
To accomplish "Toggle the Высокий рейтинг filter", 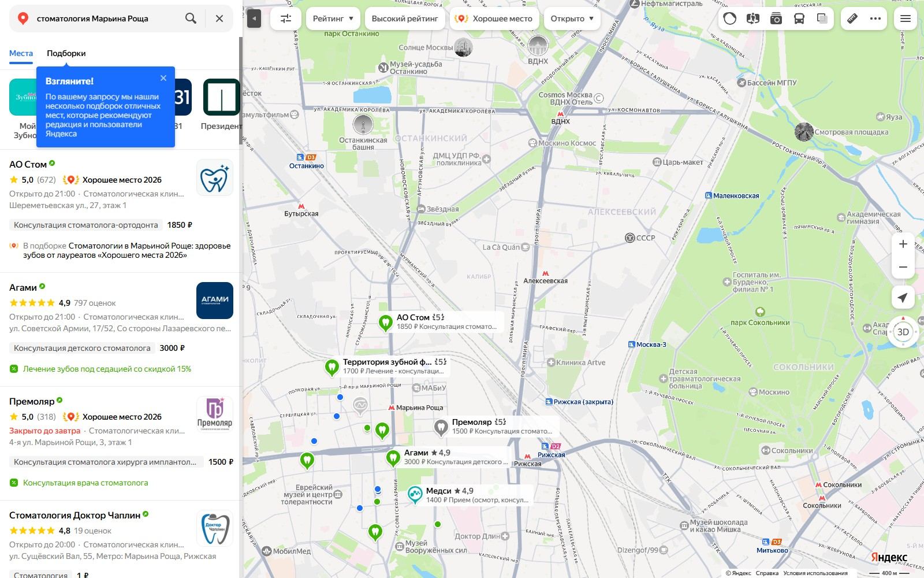I will click(405, 18).
